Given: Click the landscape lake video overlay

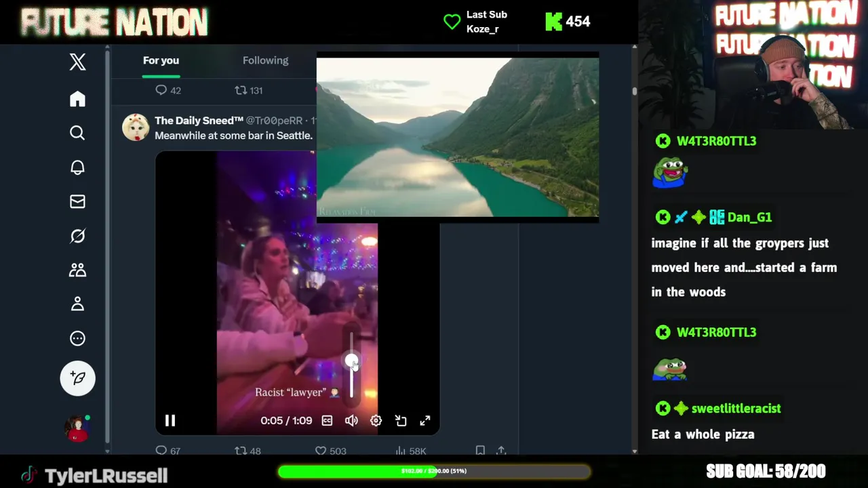Looking at the screenshot, I should (458, 138).
